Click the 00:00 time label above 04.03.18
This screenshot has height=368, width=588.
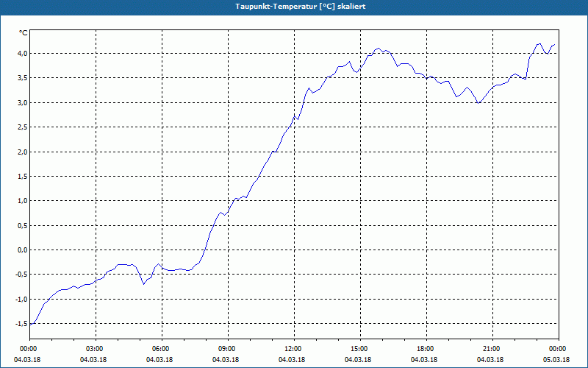point(28,349)
